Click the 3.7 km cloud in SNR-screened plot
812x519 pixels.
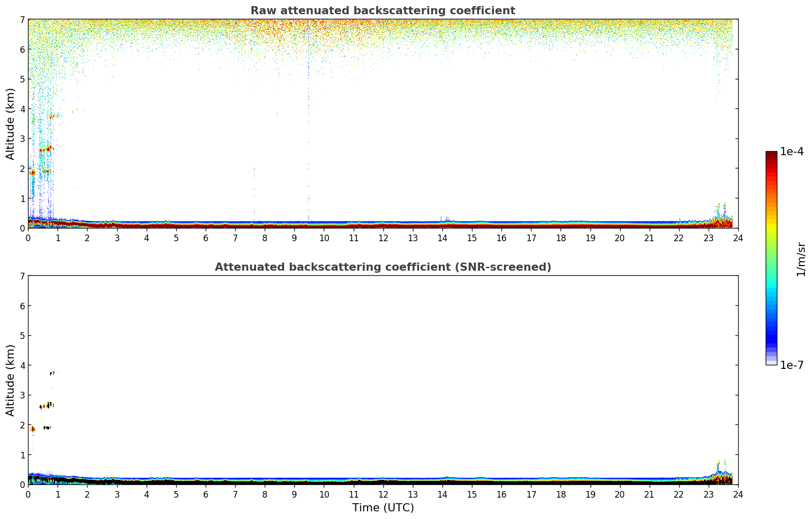point(52,373)
